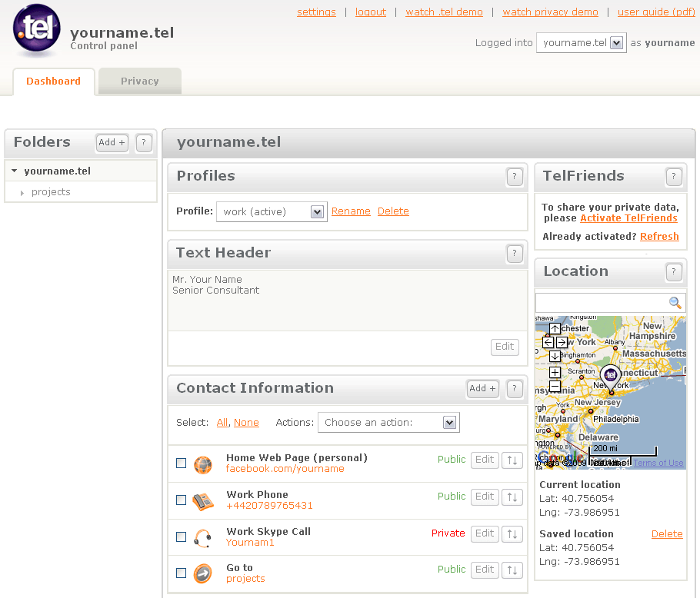Switch to the Privacy tab
This screenshot has height=598, width=700.
point(139,81)
